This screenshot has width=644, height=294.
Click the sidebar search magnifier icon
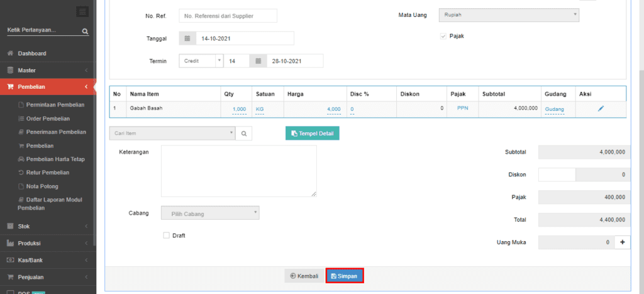(85, 31)
